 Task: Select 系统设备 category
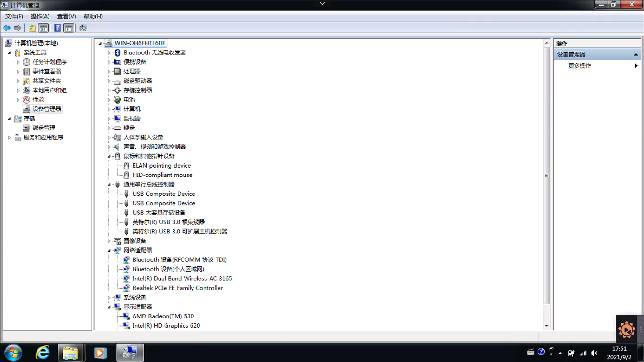[135, 297]
